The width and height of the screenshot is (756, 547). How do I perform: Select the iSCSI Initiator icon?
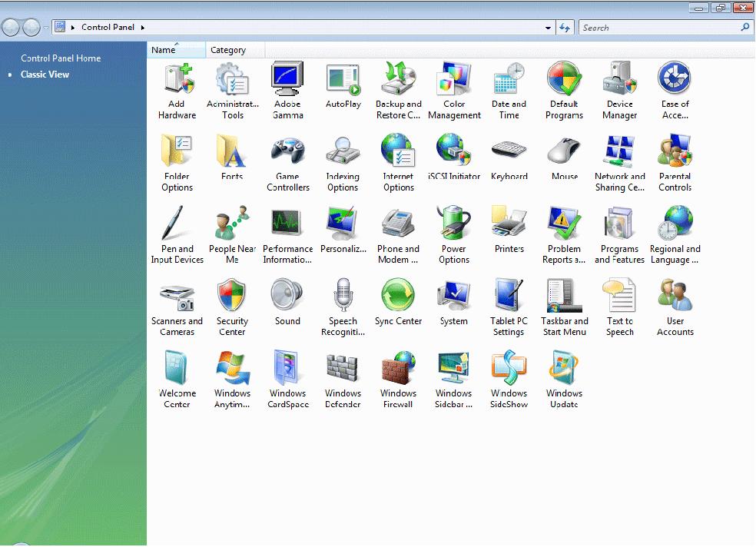point(454,157)
